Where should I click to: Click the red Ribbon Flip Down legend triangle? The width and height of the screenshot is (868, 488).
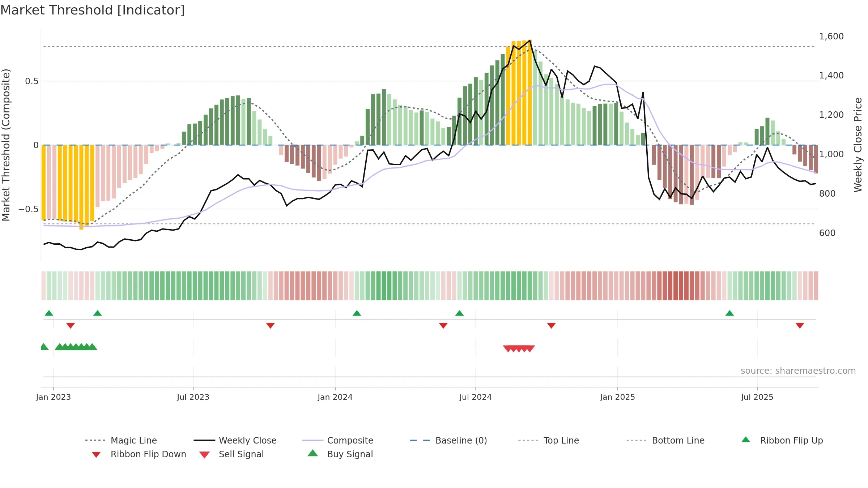pyautogui.click(x=96, y=454)
